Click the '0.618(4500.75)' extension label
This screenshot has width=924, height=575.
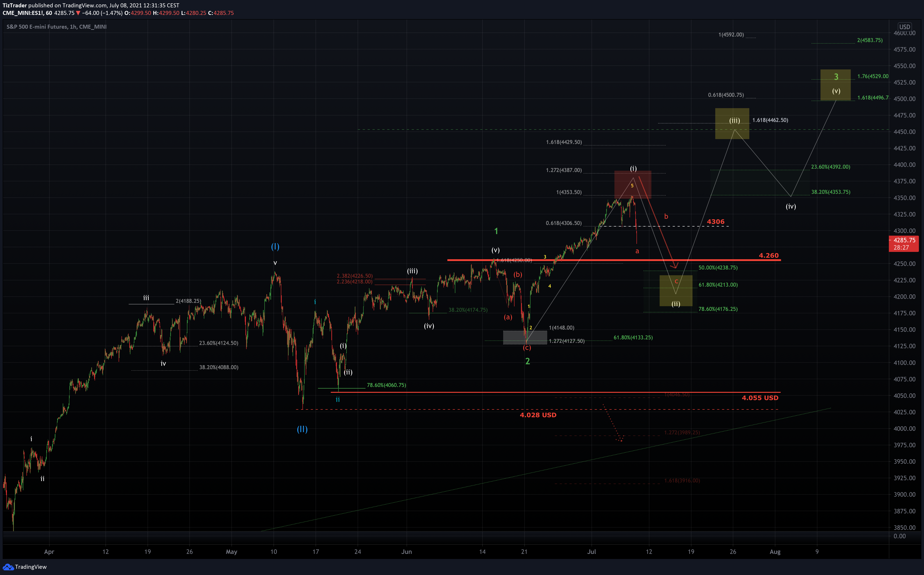click(726, 95)
